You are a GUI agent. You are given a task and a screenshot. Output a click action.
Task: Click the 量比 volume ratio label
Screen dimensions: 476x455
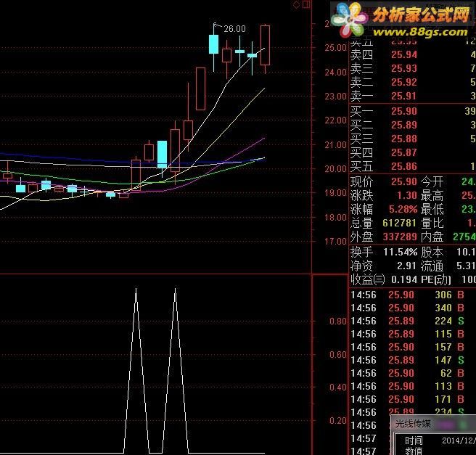pyautogui.click(x=432, y=223)
